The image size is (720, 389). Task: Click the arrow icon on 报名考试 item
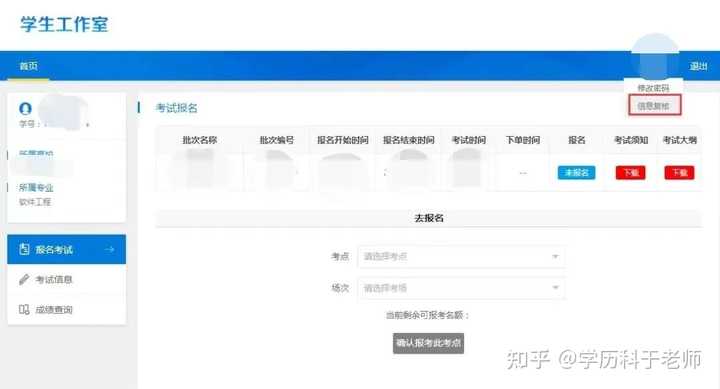click(x=109, y=249)
